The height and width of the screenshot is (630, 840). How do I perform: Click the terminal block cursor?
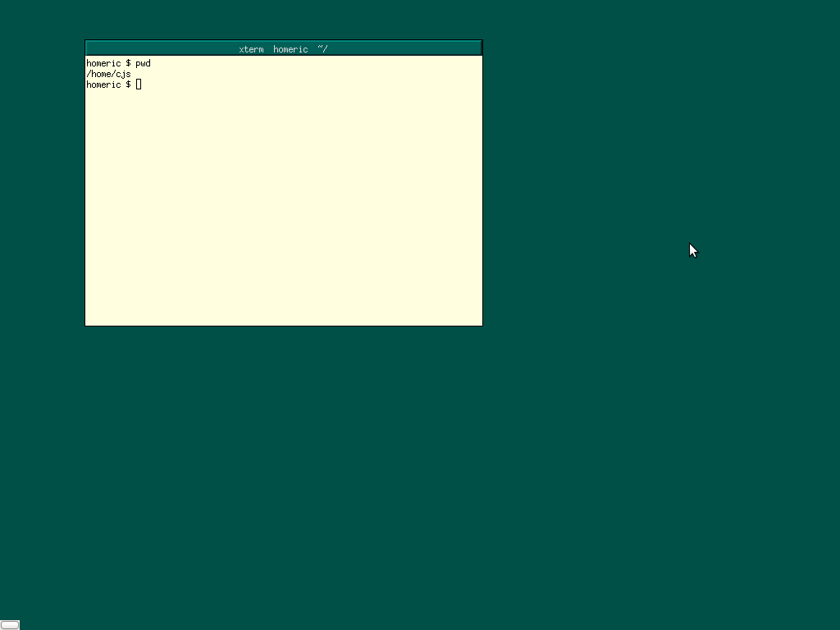tap(139, 84)
